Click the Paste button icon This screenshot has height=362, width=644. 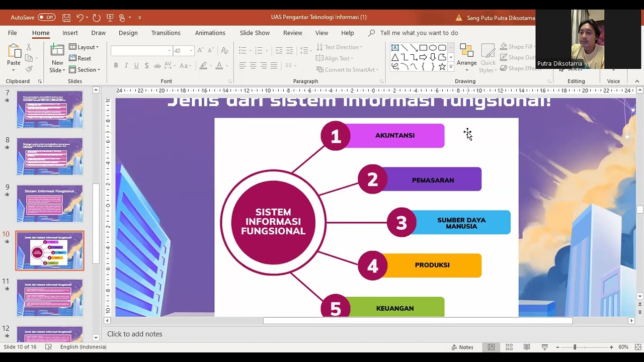(14, 51)
